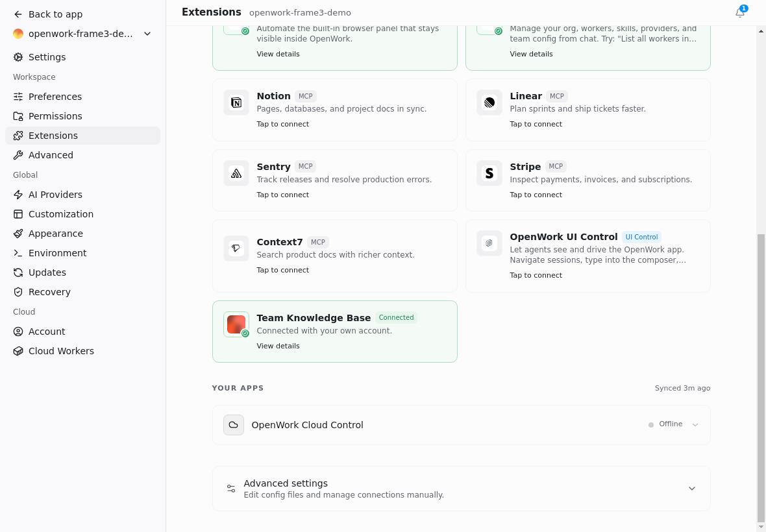Image resolution: width=766 pixels, height=532 pixels.
Task: Click the OpenWork UI Control icon
Action: [x=489, y=243]
